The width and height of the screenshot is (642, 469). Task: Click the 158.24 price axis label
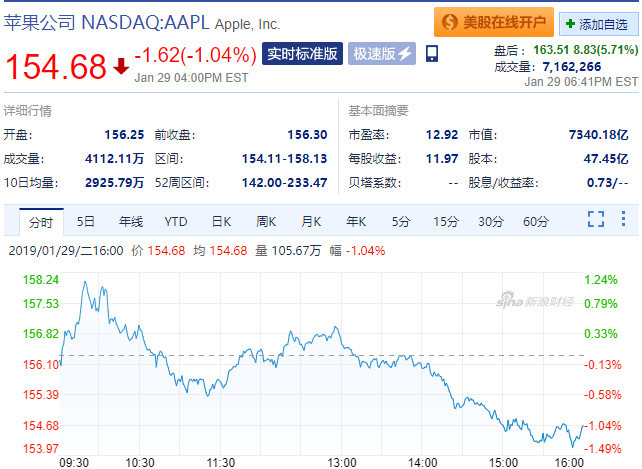pyautogui.click(x=41, y=280)
